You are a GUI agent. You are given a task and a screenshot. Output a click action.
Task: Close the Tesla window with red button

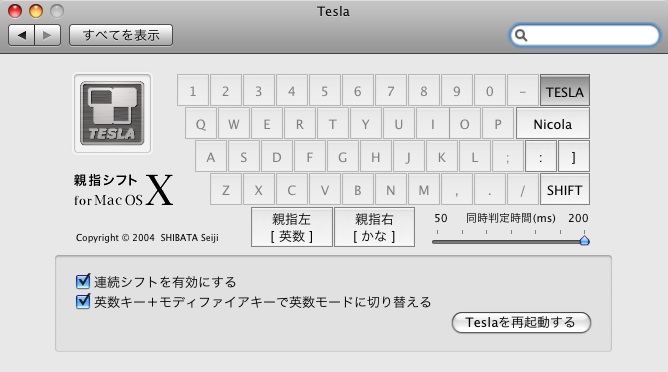click(15, 11)
